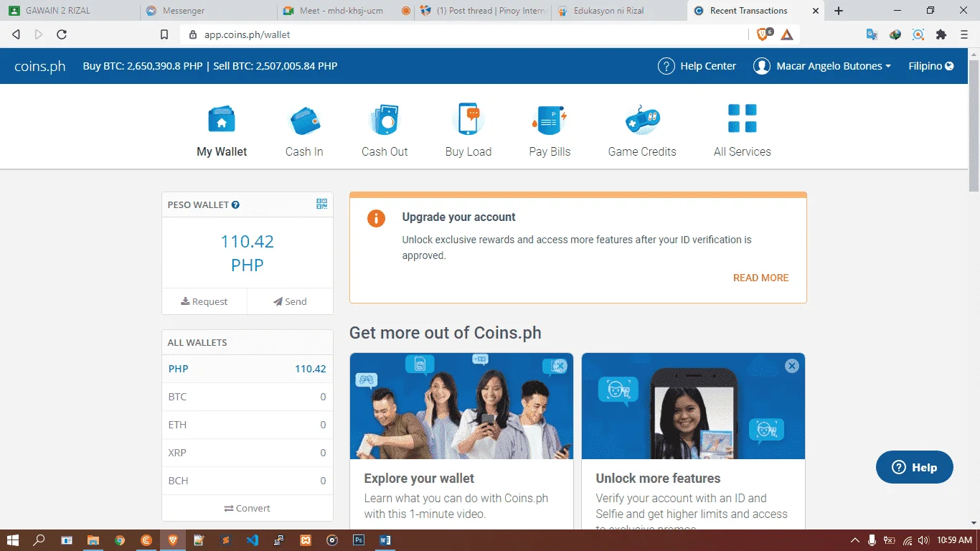This screenshot has height=551, width=980.
Task: Select the ETH wallet row
Action: pos(248,425)
